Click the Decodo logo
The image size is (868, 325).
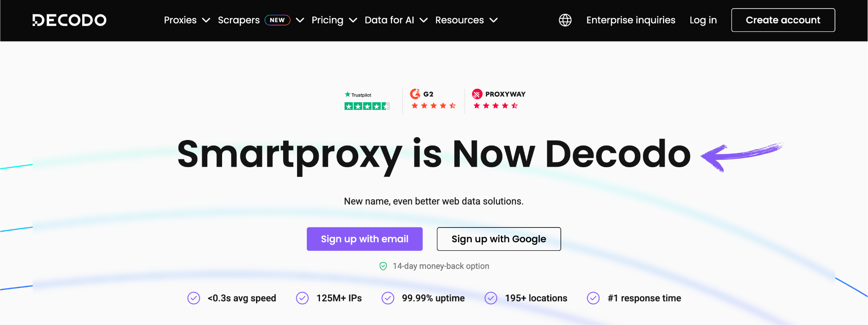coord(70,20)
